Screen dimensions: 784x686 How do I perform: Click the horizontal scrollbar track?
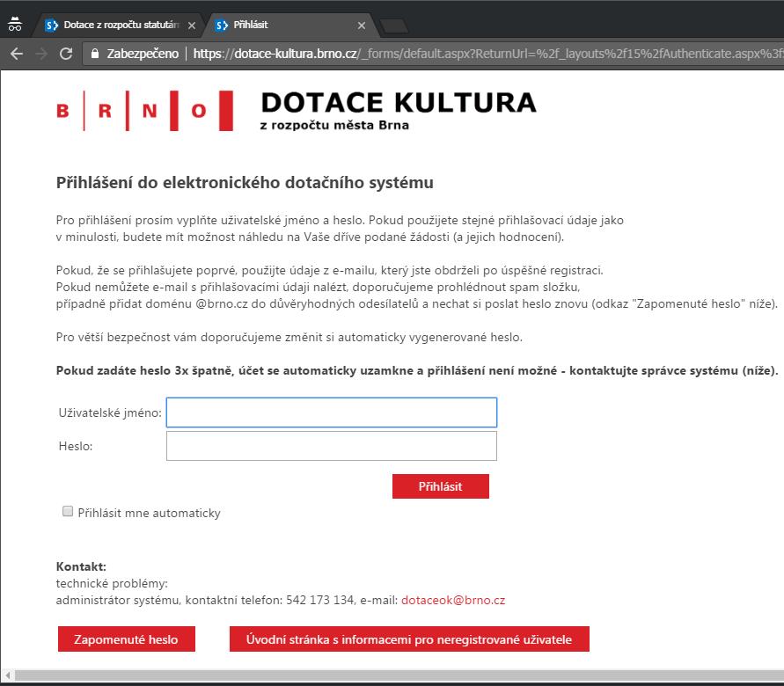[399, 675]
